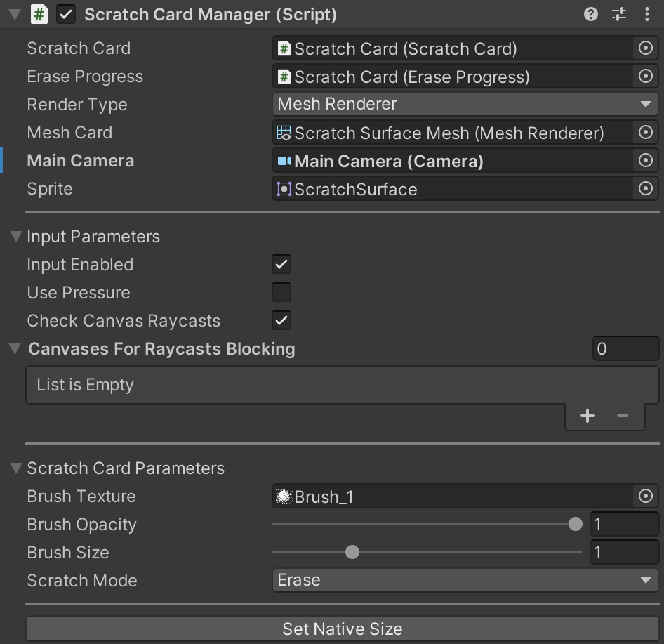Open the Mesh Card object picker

pyautogui.click(x=645, y=132)
